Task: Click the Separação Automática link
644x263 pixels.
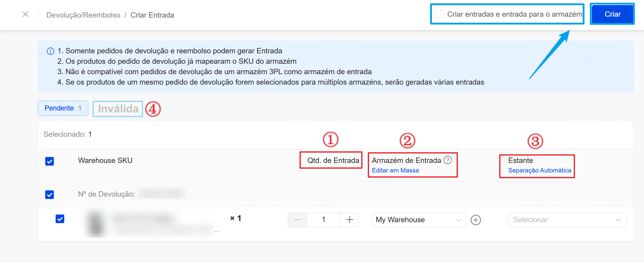Action: [x=539, y=170]
